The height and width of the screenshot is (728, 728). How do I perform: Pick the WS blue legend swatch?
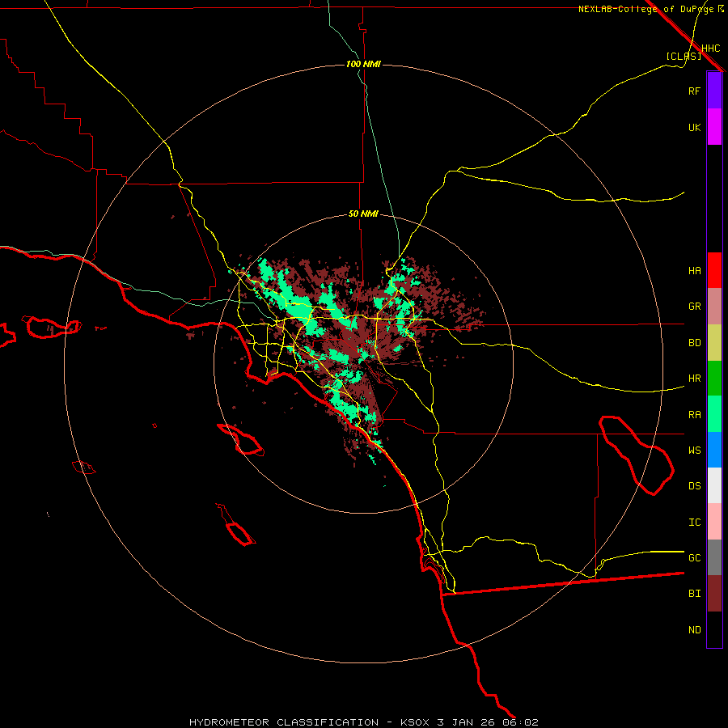(714, 450)
